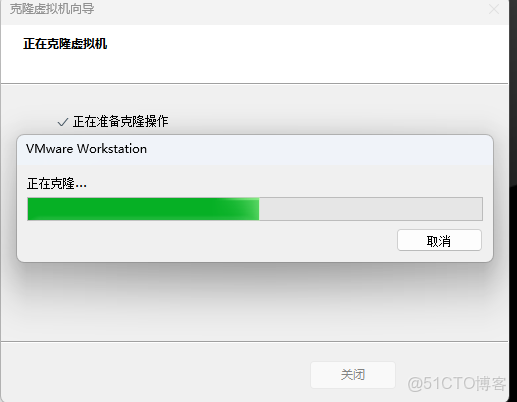Select the VMware Workstation dialog title bar
Screen dimensions: 517x402
coord(255,150)
